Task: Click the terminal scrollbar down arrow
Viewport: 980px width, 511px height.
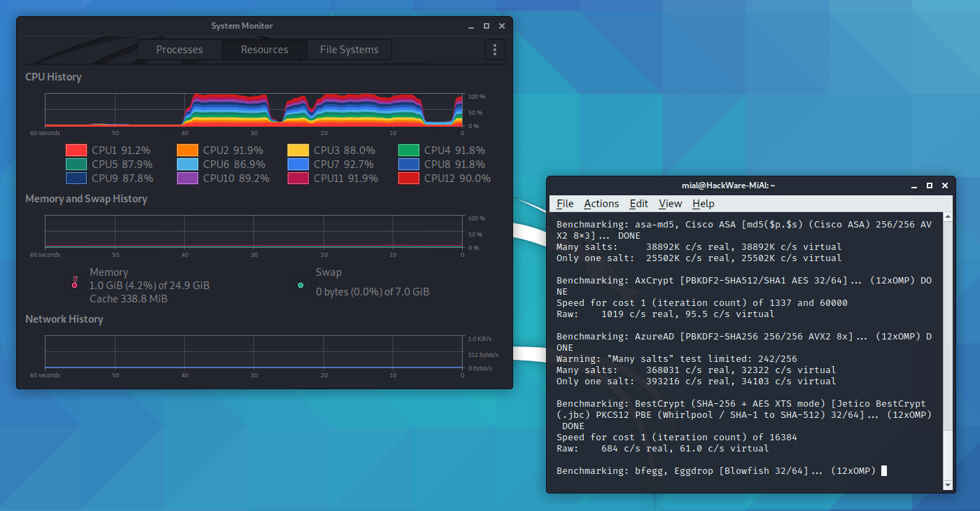Action: (x=948, y=484)
